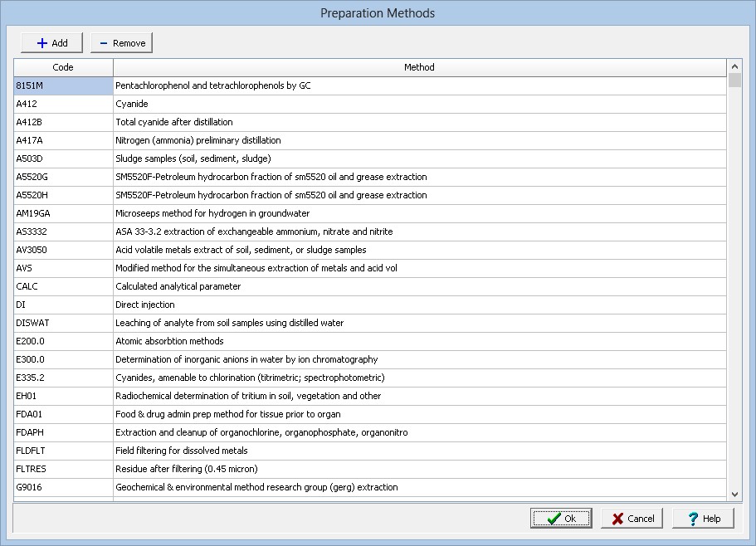Confirm with the Ok checkmark button
This screenshot has height=546, width=756.
tap(561, 519)
